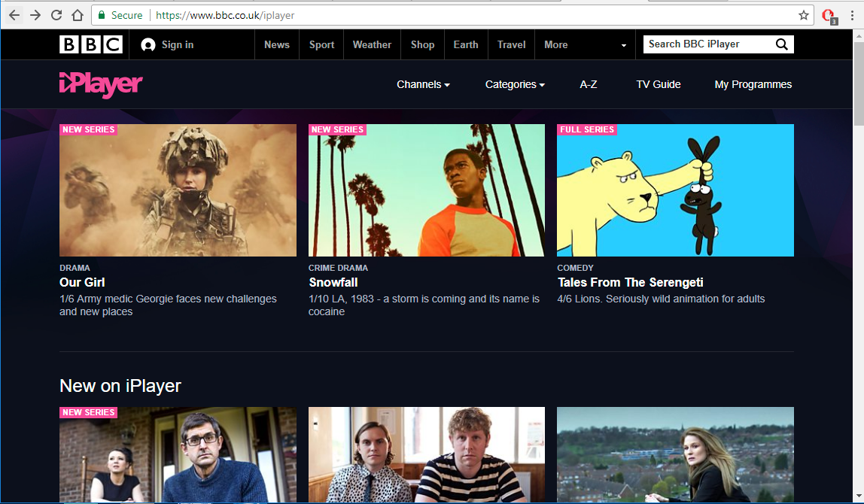The height and width of the screenshot is (504, 864).
Task: Click the Snowfall episode description text
Action: click(x=424, y=305)
